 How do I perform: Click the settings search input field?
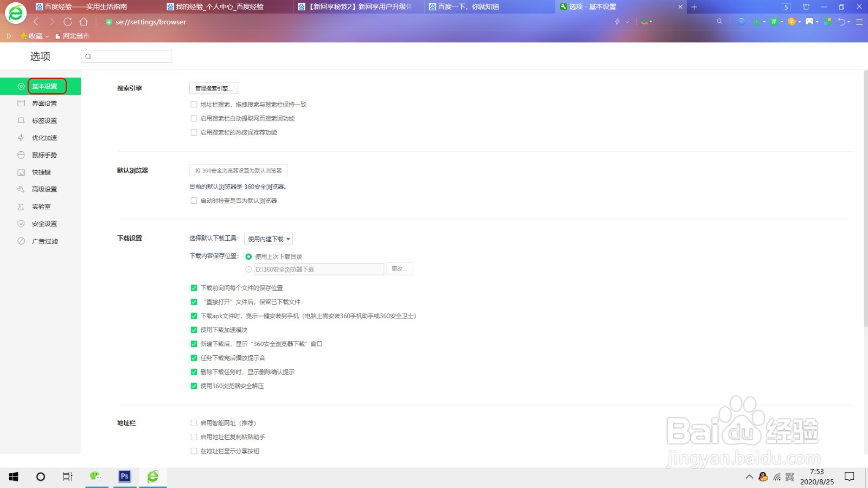[x=126, y=56]
